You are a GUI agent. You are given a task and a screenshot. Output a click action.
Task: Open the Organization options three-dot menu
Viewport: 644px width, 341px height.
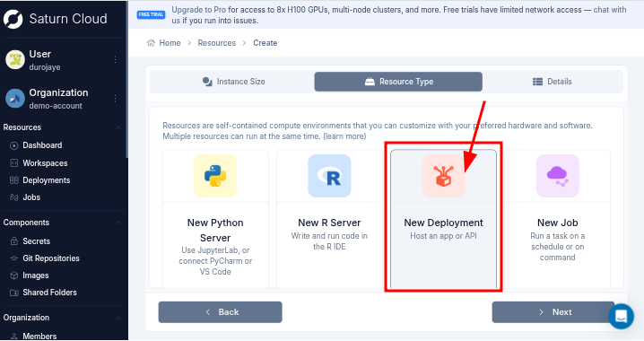(x=116, y=99)
